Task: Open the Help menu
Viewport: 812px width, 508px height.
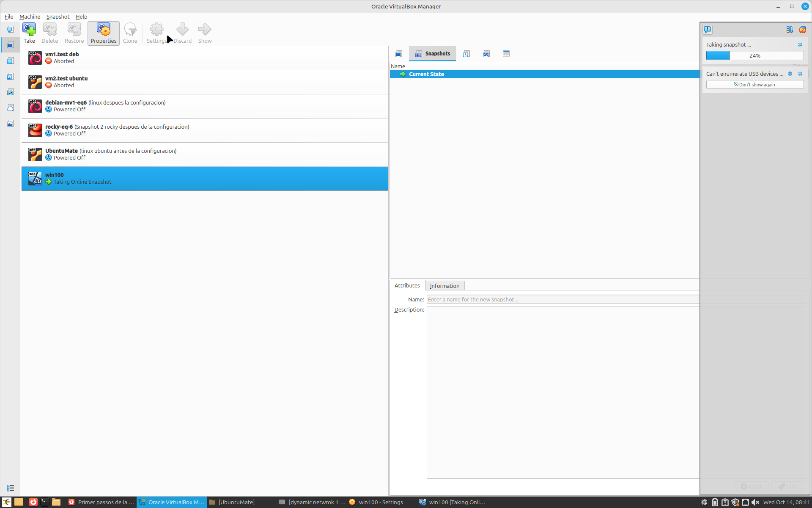Action: coord(82,17)
